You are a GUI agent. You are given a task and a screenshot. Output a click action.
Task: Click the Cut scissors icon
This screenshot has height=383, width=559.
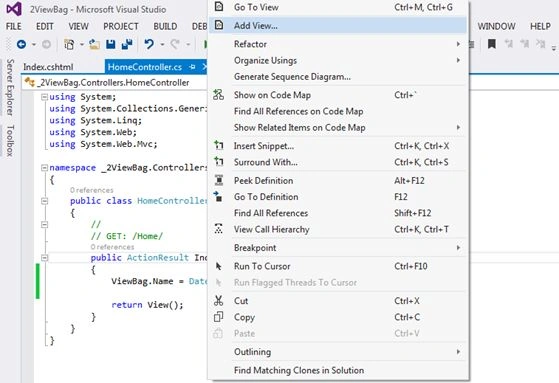[219, 301]
